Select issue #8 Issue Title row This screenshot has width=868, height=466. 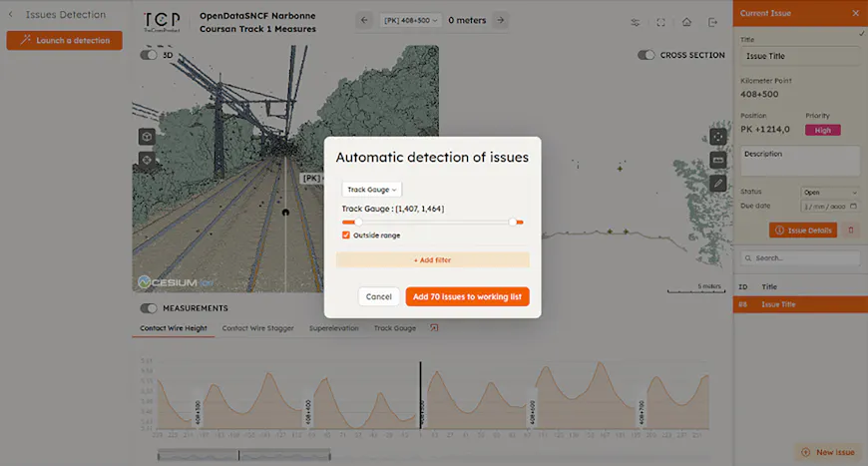(800, 304)
